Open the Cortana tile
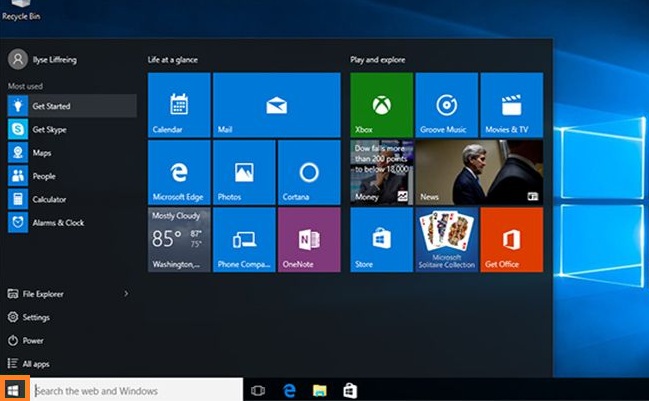This screenshot has width=649, height=401. coord(309,172)
